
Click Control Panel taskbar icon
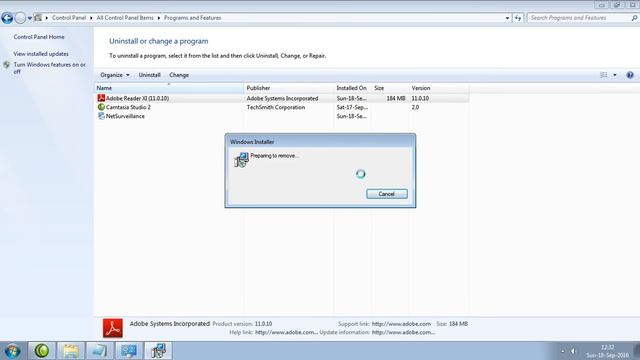click(x=129, y=351)
